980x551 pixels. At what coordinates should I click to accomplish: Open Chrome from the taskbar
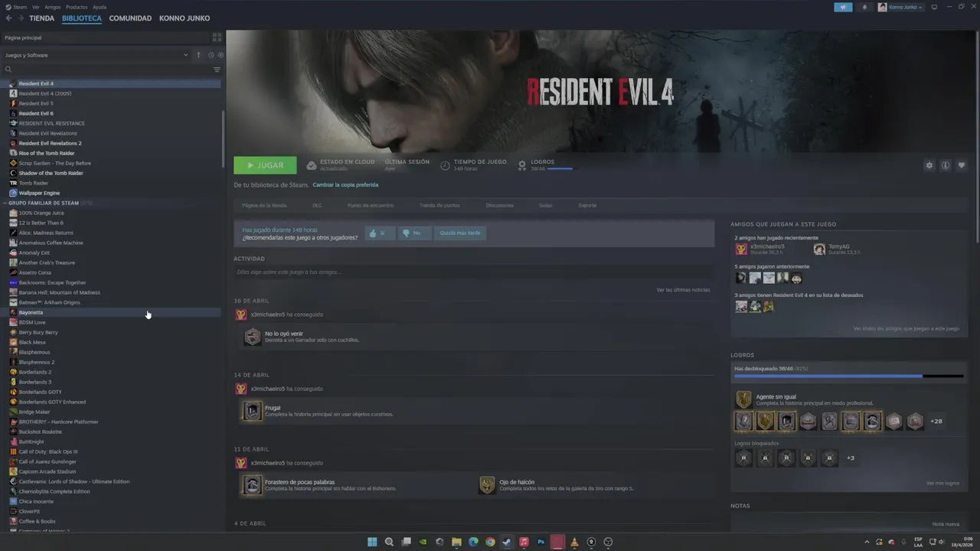(x=490, y=542)
